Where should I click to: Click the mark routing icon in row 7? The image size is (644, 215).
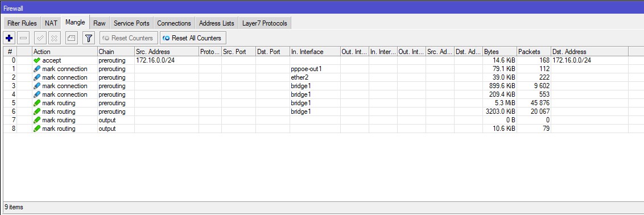point(37,120)
